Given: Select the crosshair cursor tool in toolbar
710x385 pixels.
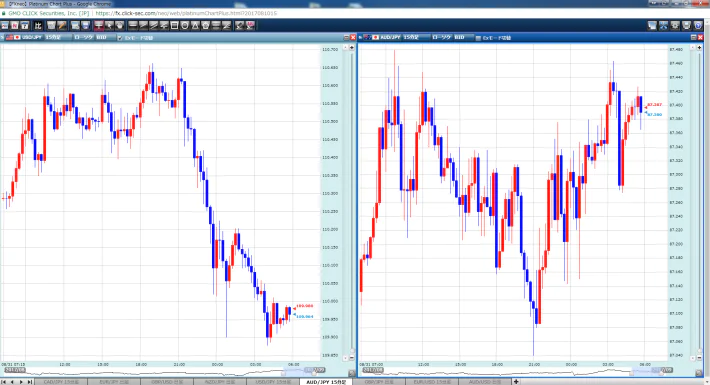Looking at the screenshot, I should tap(99, 25).
